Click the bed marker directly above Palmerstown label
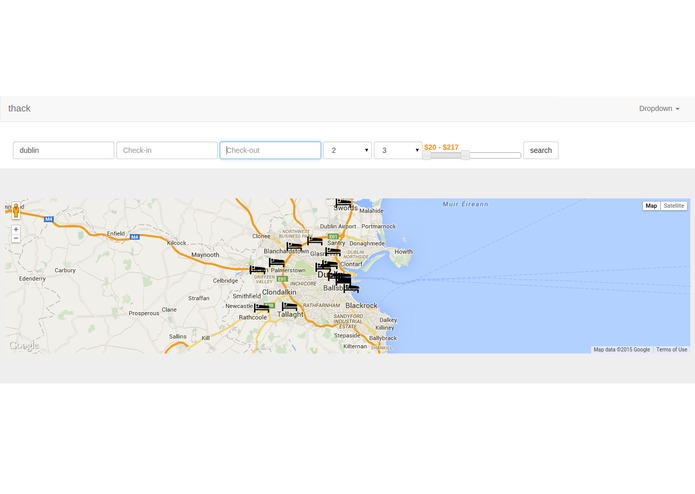 [277, 262]
